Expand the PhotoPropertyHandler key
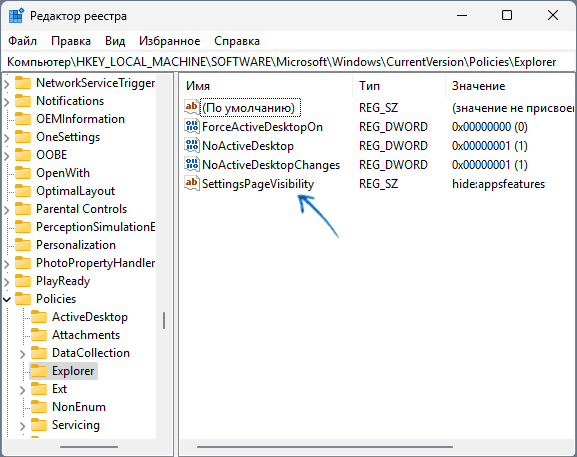This screenshot has width=577, height=457. pyautogui.click(x=7, y=264)
